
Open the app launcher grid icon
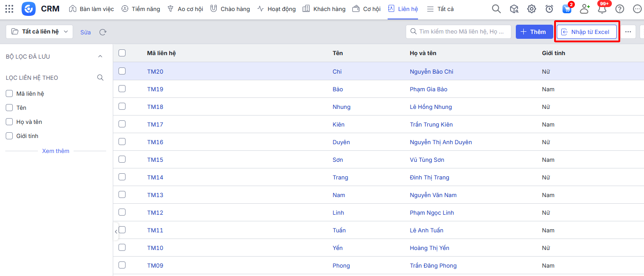point(9,9)
